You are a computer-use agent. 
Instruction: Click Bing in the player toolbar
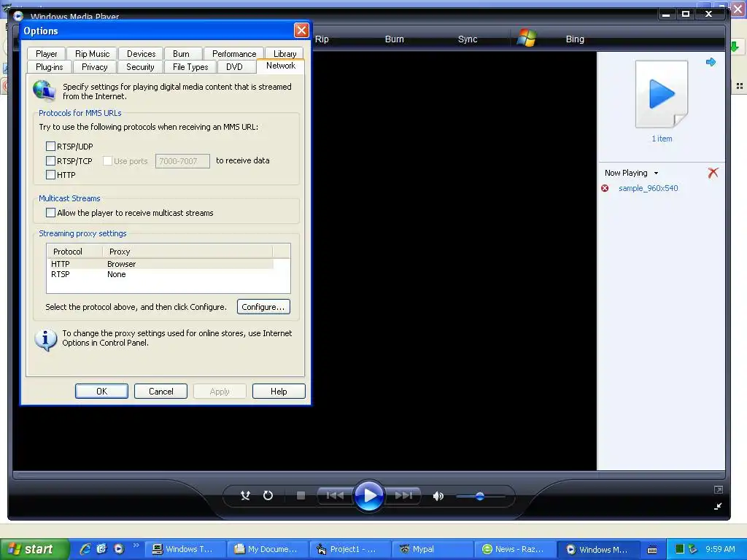point(575,39)
